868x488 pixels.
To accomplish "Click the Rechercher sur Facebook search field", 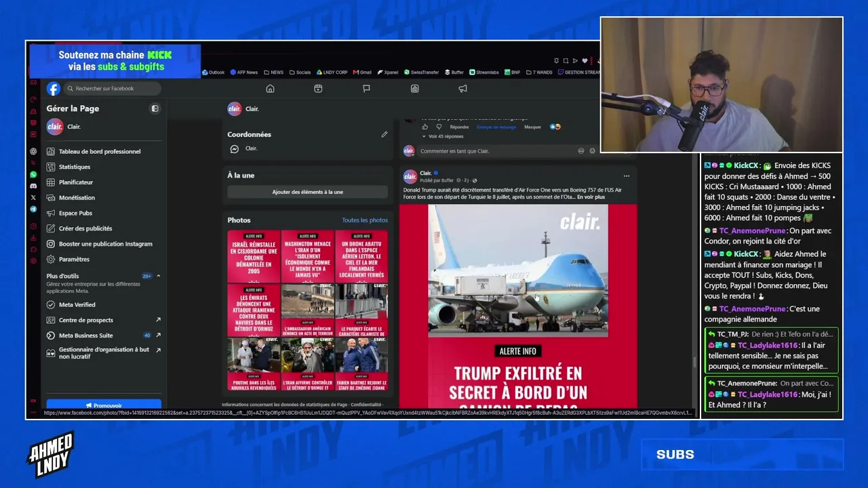I will pos(112,89).
